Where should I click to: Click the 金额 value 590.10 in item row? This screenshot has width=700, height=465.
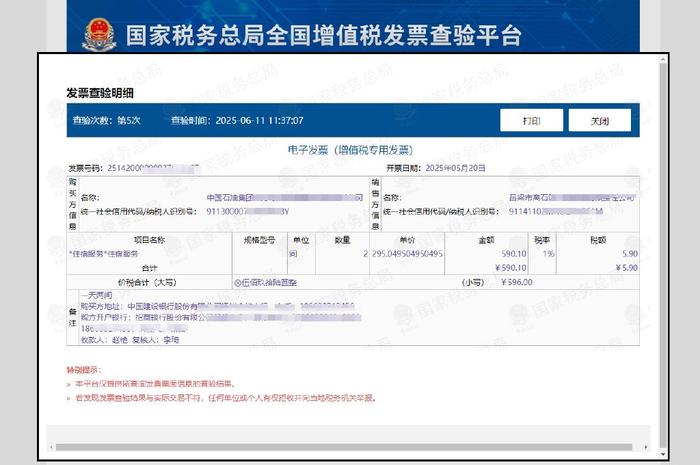[514, 253]
